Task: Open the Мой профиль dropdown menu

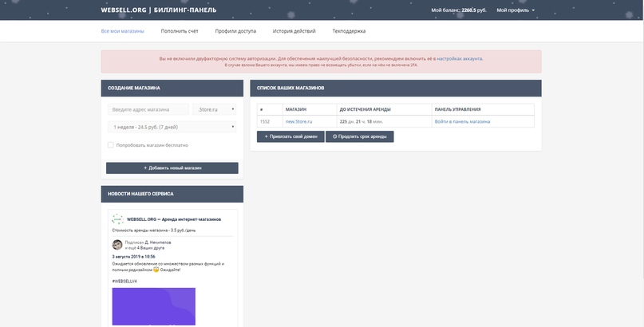Action: click(x=516, y=10)
